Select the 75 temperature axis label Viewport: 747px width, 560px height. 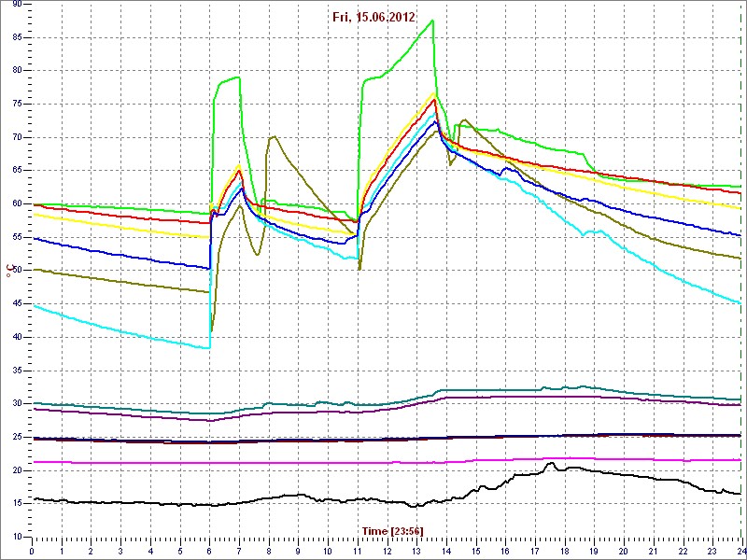click(x=17, y=104)
